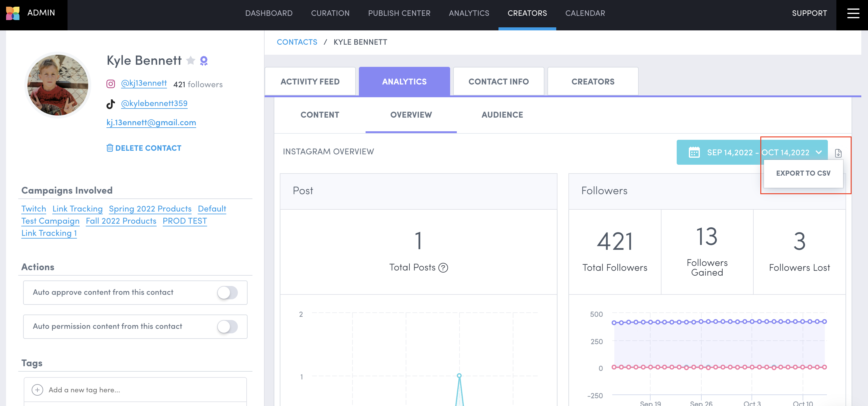The width and height of the screenshot is (868, 406).
Task: Click Kyle Bennett's profile photo
Action: coord(58,85)
